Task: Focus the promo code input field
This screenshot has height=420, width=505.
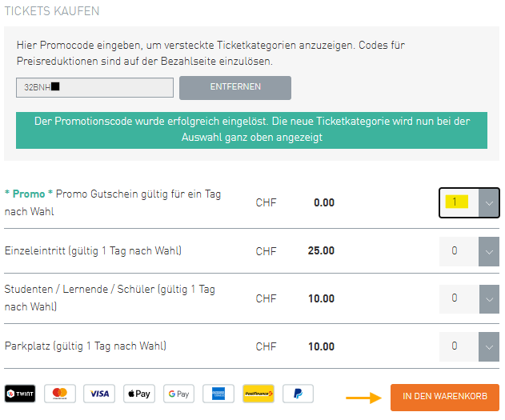Action: tap(94, 87)
